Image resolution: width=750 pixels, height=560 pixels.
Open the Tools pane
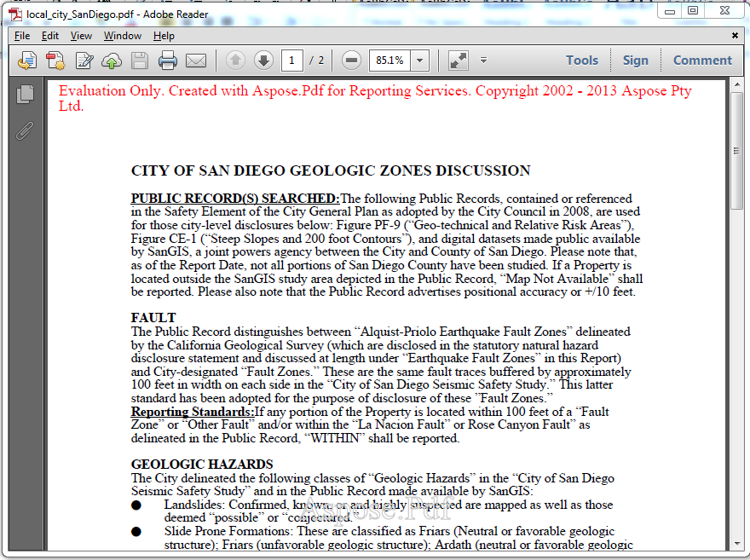[x=582, y=61]
